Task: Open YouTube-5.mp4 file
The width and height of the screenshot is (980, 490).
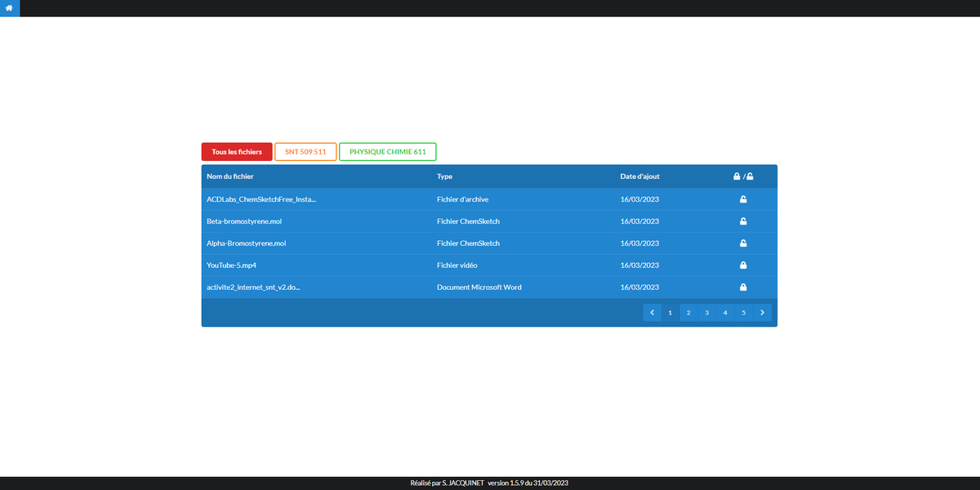Action: click(232, 265)
